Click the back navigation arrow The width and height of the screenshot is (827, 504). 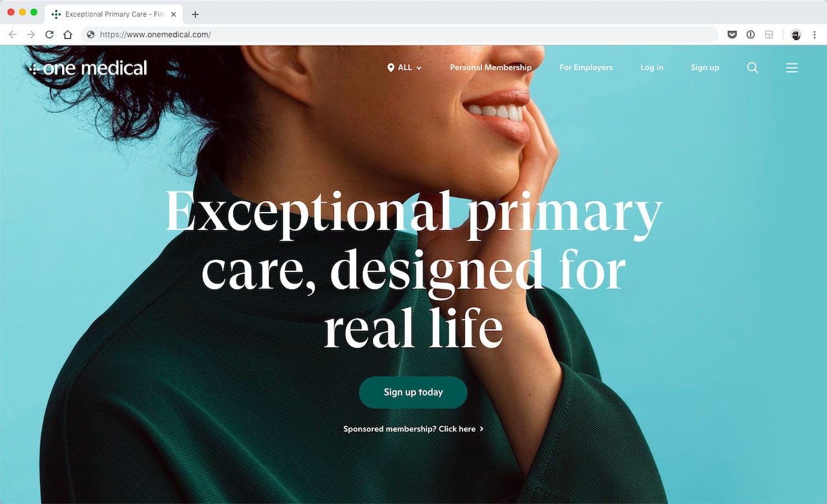pyautogui.click(x=13, y=35)
